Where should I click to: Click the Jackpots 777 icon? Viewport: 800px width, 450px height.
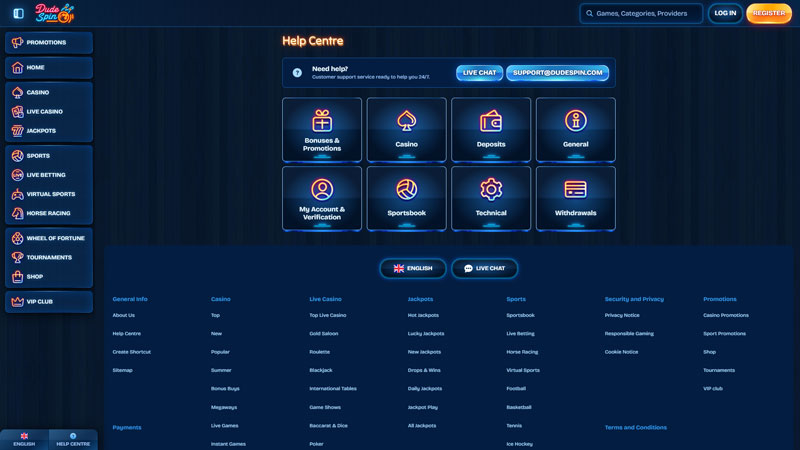click(x=17, y=131)
